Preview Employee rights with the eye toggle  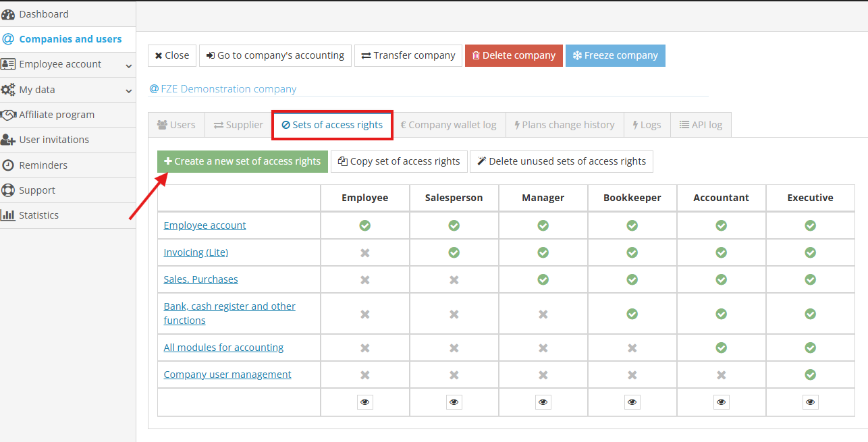(x=364, y=402)
